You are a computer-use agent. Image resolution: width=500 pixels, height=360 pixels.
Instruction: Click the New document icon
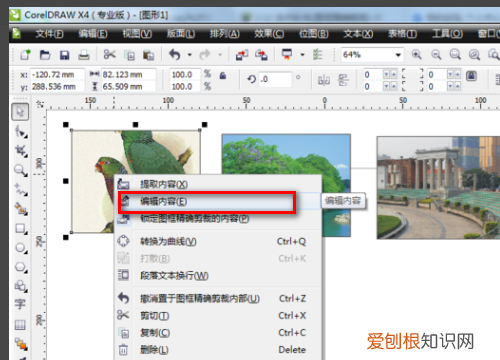click(25, 54)
